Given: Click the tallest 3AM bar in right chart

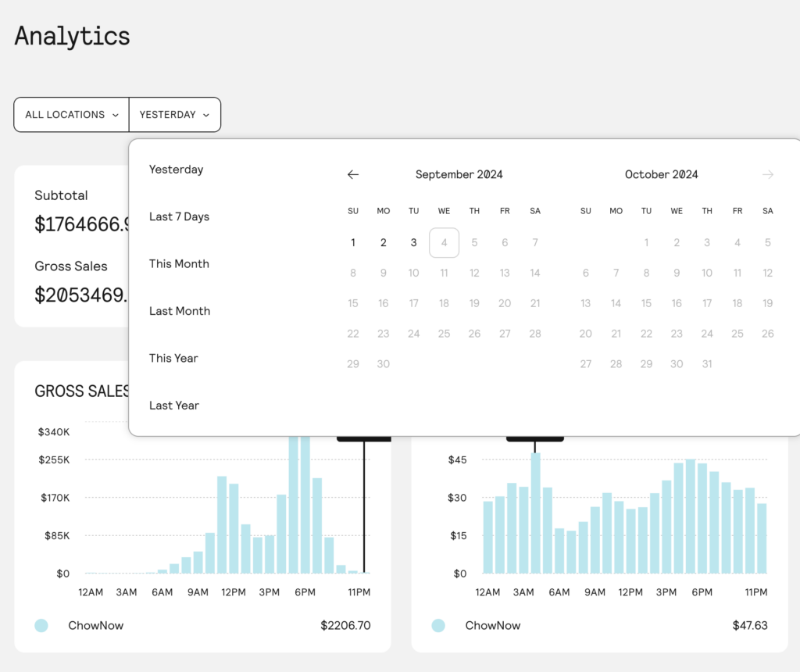Looking at the screenshot, I should (535, 512).
